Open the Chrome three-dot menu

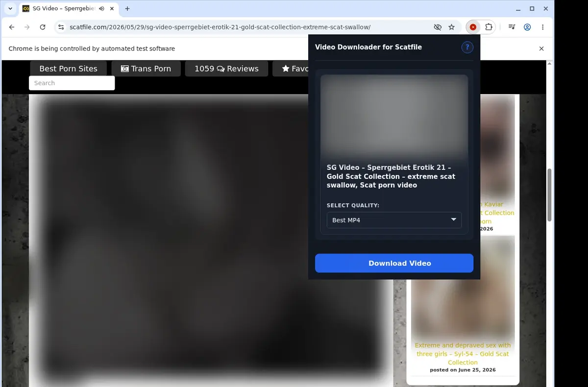pyautogui.click(x=542, y=27)
